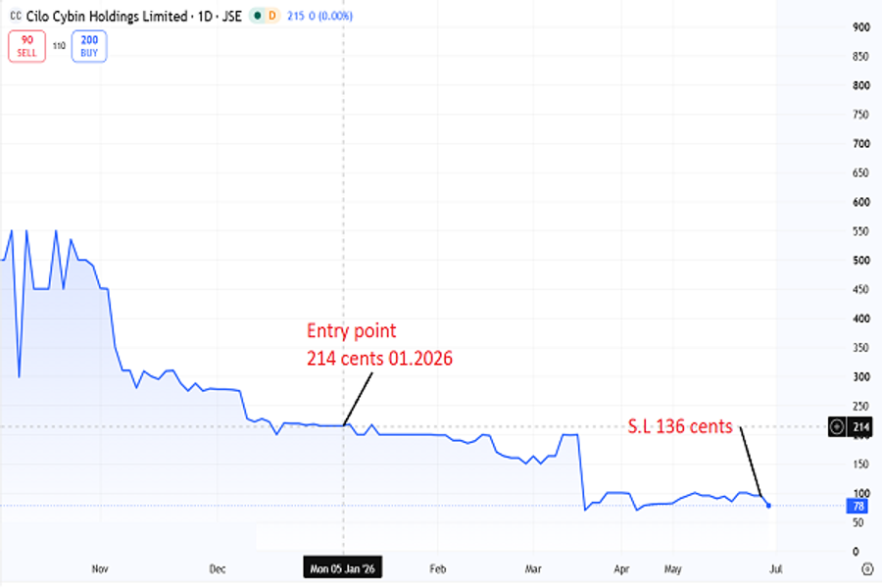Select the 214 crosshair price label
882x588 pixels.
860,427
